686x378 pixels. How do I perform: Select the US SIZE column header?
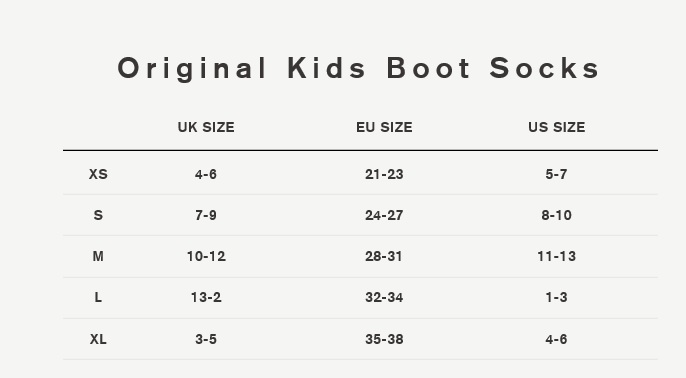tap(556, 127)
